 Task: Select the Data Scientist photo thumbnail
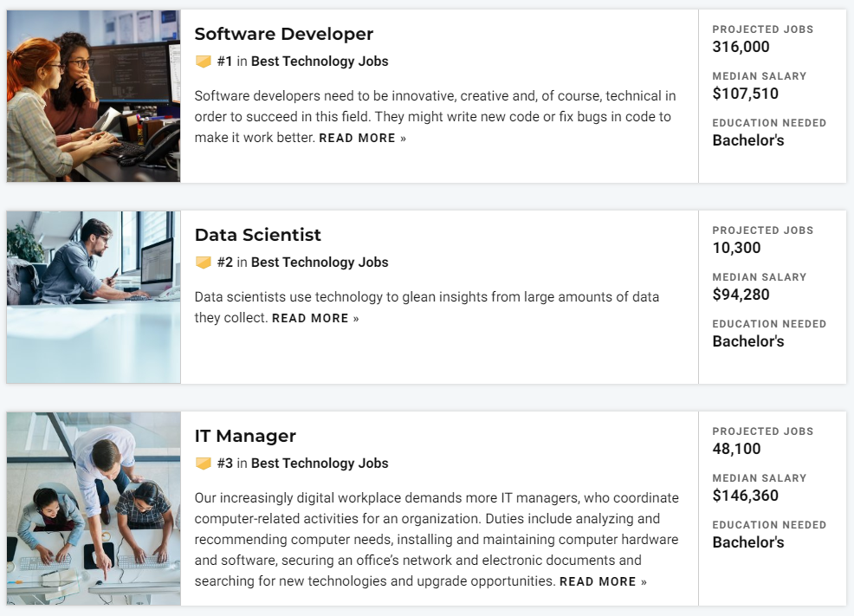pos(94,297)
